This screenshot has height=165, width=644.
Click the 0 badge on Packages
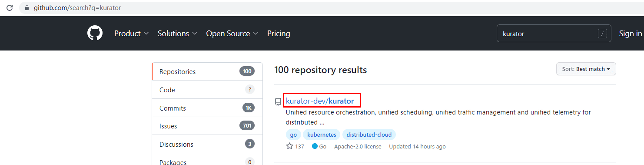point(249,162)
